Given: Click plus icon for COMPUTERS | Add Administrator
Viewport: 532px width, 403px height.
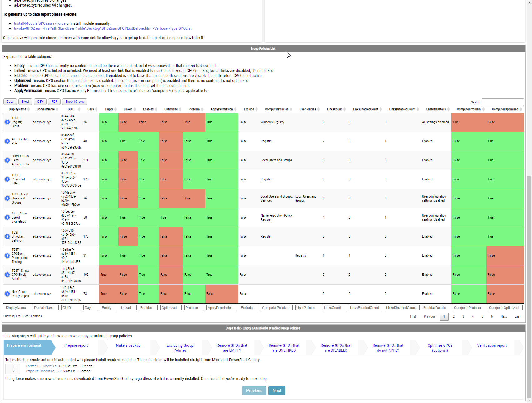Looking at the screenshot, I should pyautogui.click(x=7, y=160).
